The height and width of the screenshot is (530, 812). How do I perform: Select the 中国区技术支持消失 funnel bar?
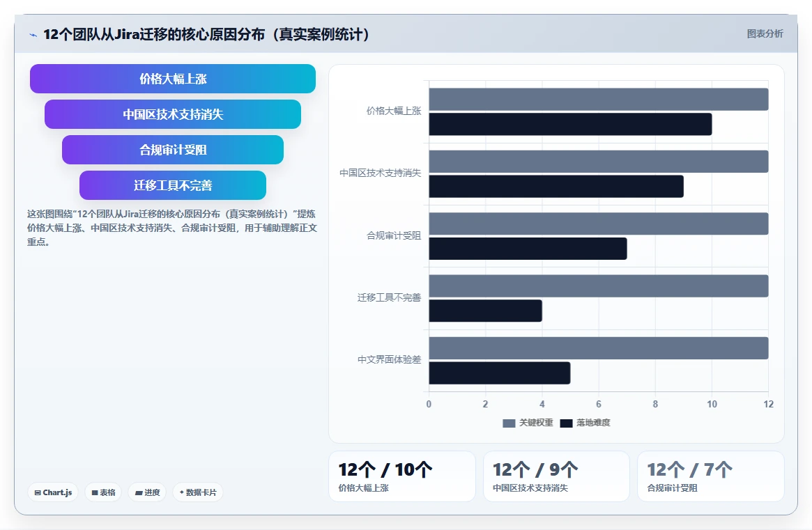172,114
